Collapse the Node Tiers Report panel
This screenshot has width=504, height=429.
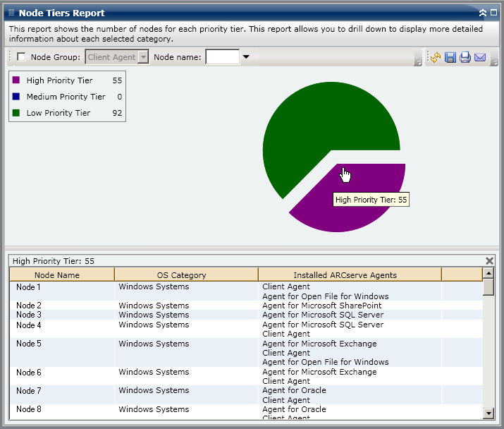483,13
